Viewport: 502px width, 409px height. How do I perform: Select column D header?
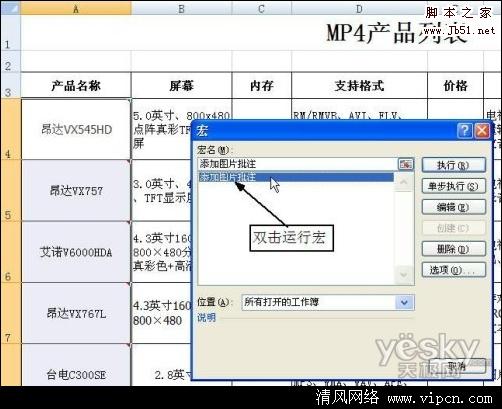click(359, 9)
